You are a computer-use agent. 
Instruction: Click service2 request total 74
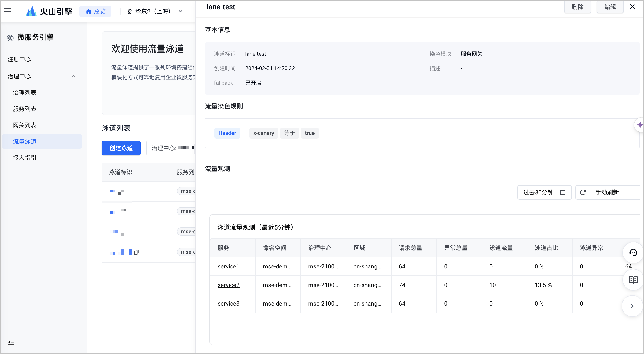click(402, 285)
